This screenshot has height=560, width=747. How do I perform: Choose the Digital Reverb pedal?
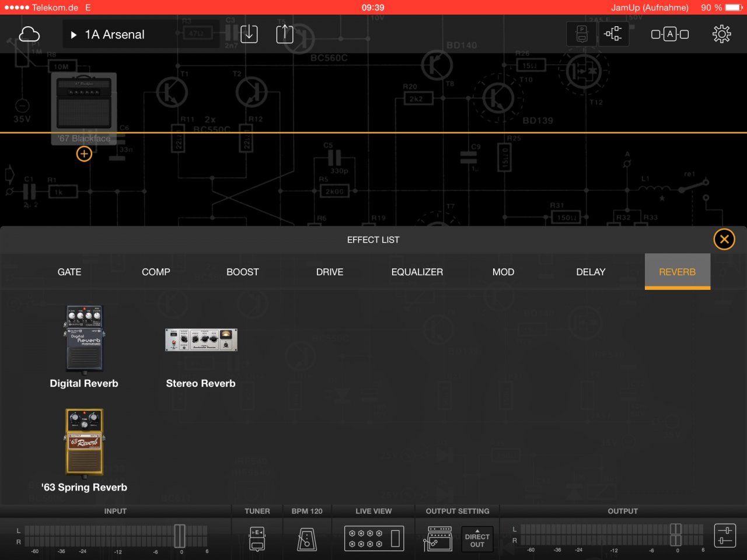pyautogui.click(x=84, y=339)
